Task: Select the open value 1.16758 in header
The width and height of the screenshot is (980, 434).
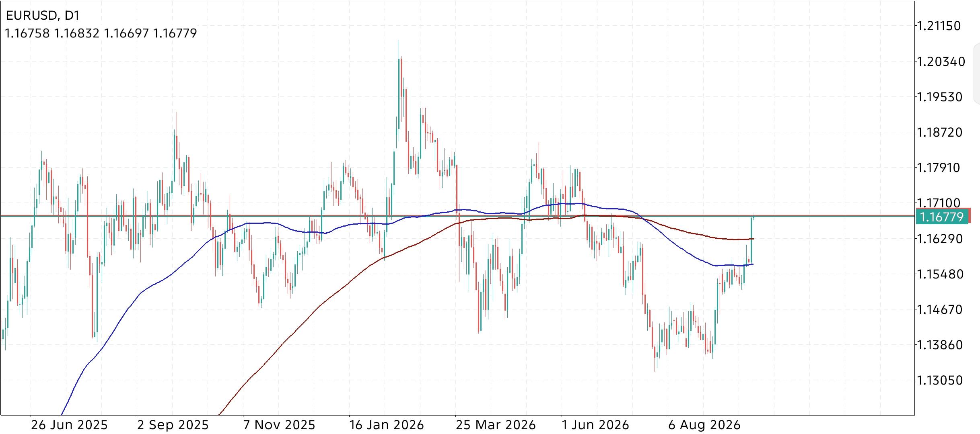Action: [27, 33]
